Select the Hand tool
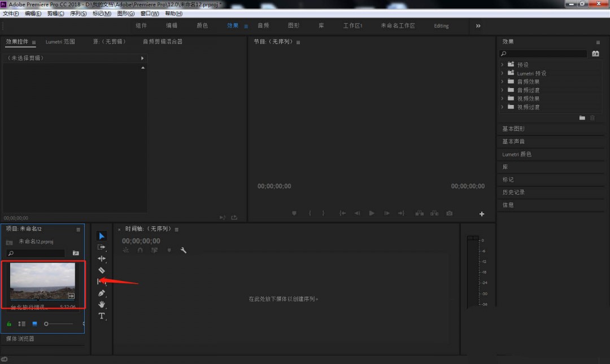 point(102,305)
